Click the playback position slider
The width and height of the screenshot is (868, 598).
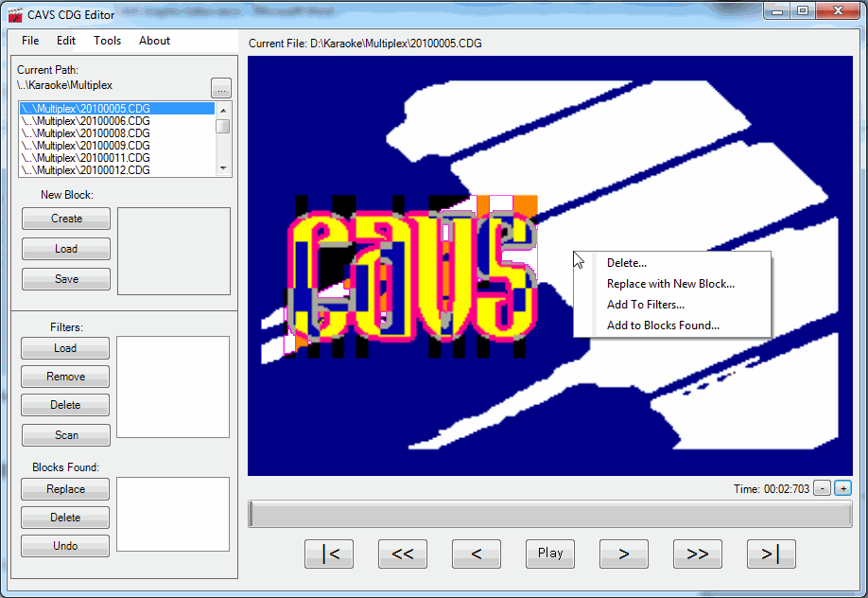549,515
